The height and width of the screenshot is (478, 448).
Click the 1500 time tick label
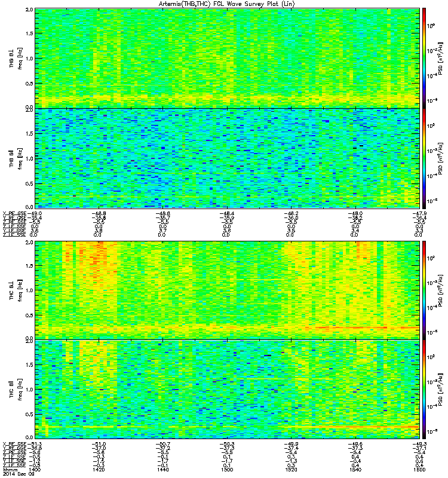pos(227,470)
